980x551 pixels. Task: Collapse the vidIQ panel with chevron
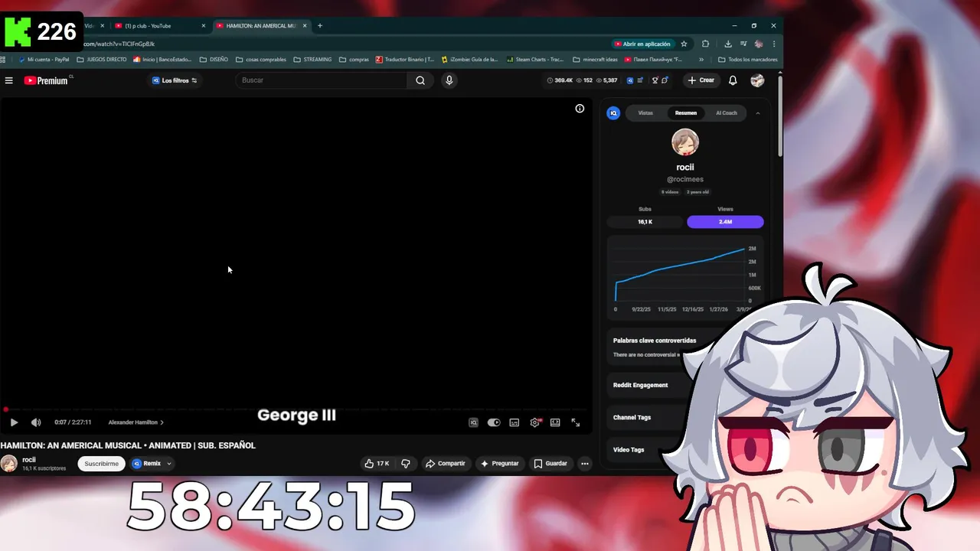pos(758,113)
